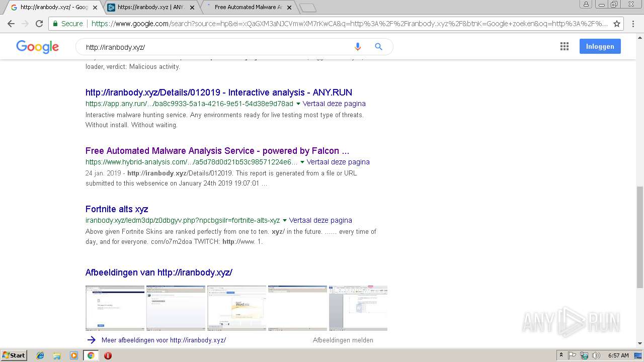Show hidden tray icons arrow
The width and height of the screenshot is (644, 362).
561,355
